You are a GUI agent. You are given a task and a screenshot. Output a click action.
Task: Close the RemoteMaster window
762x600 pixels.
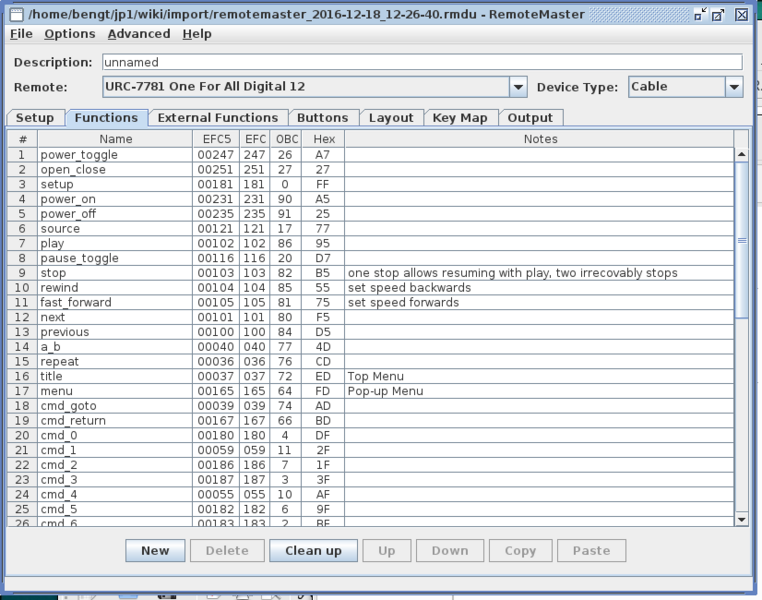[741, 15]
